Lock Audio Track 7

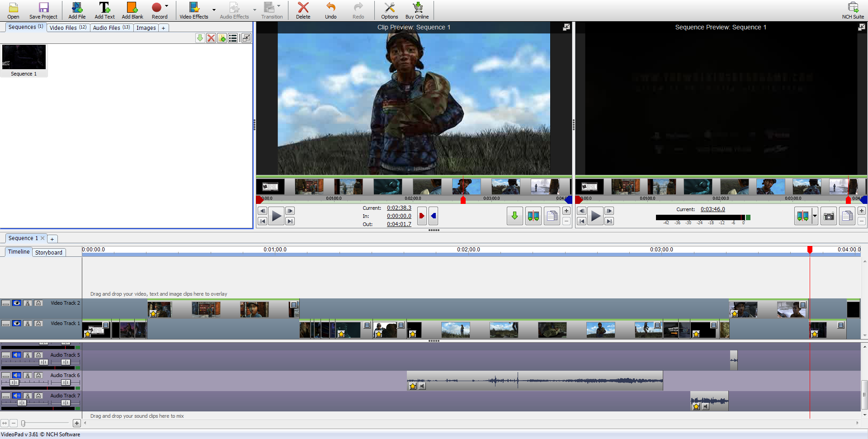[x=38, y=396]
